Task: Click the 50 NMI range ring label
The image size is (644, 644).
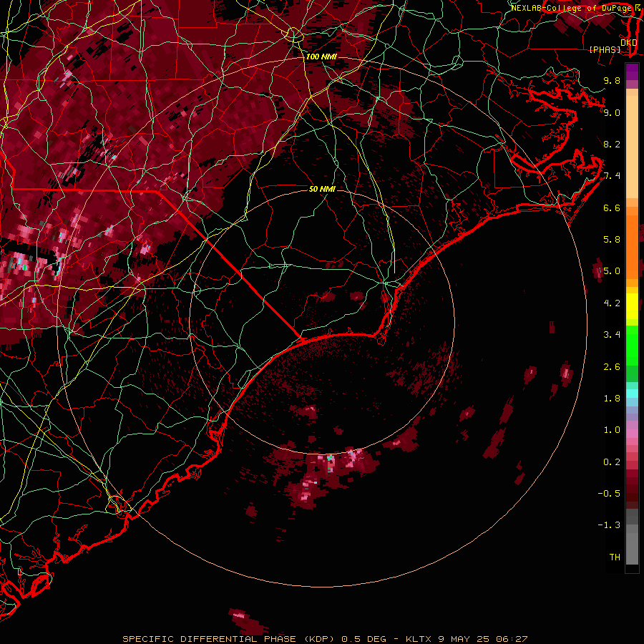Action: tap(322, 189)
